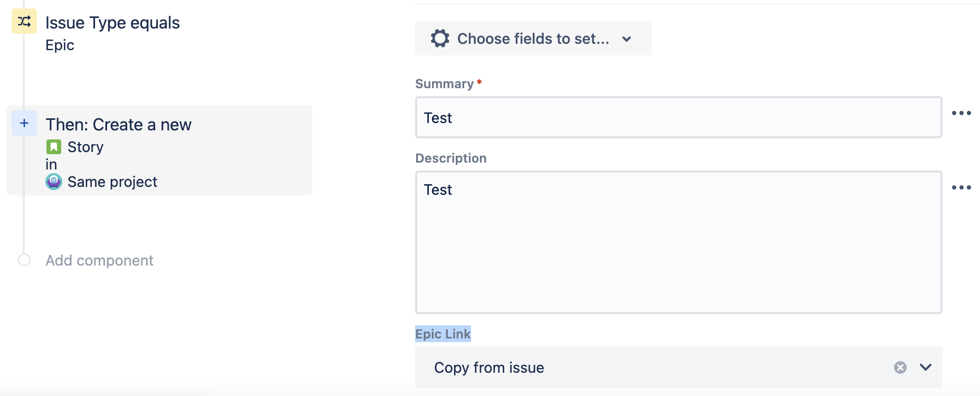Clear the Epic Link selection
Image resolution: width=980 pixels, height=396 pixels.
pos(900,367)
